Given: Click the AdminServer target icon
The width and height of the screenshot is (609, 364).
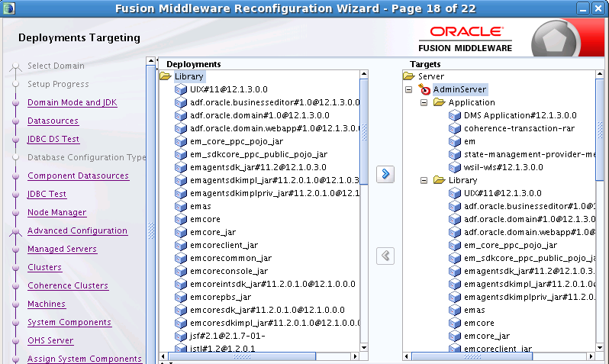Looking at the screenshot, I should pyautogui.click(x=424, y=89).
